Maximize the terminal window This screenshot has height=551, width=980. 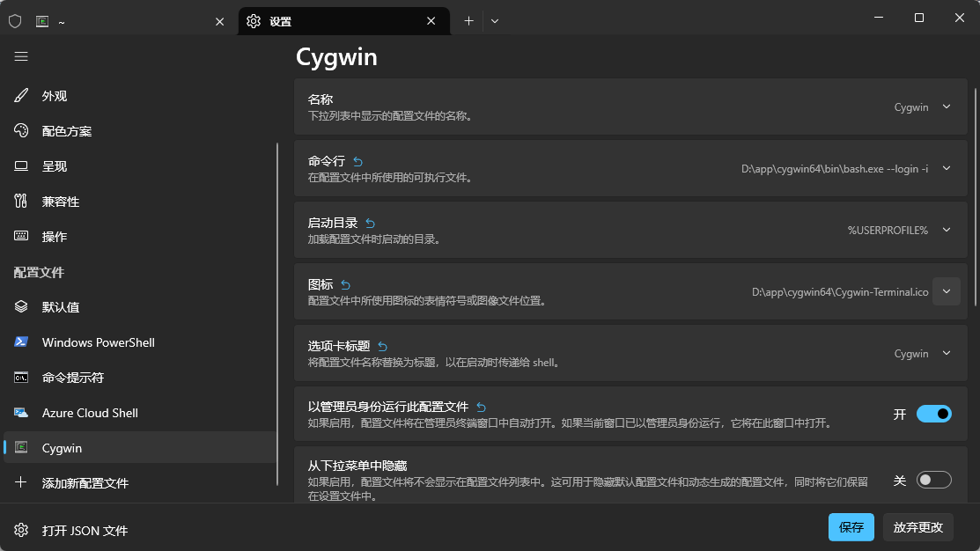point(918,18)
